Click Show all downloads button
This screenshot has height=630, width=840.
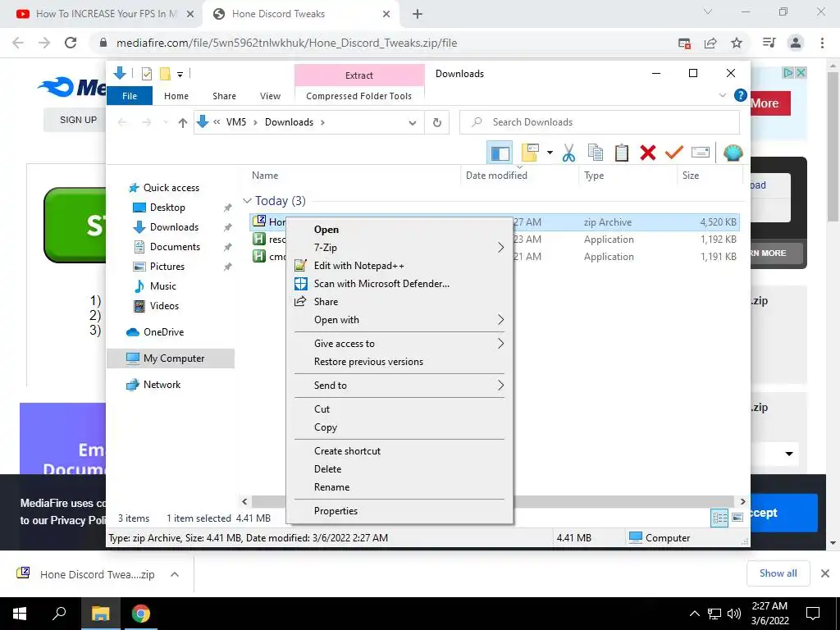[x=778, y=573]
